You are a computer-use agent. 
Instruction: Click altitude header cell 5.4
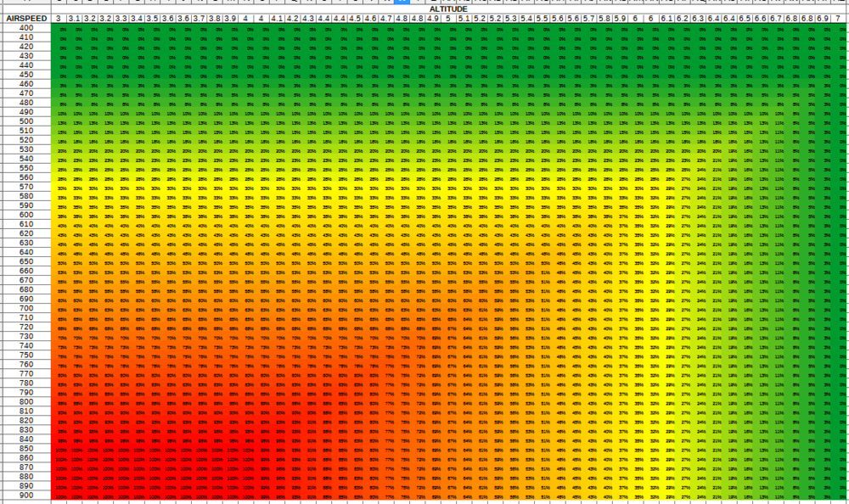pyautogui.click(x=527, y=19)
